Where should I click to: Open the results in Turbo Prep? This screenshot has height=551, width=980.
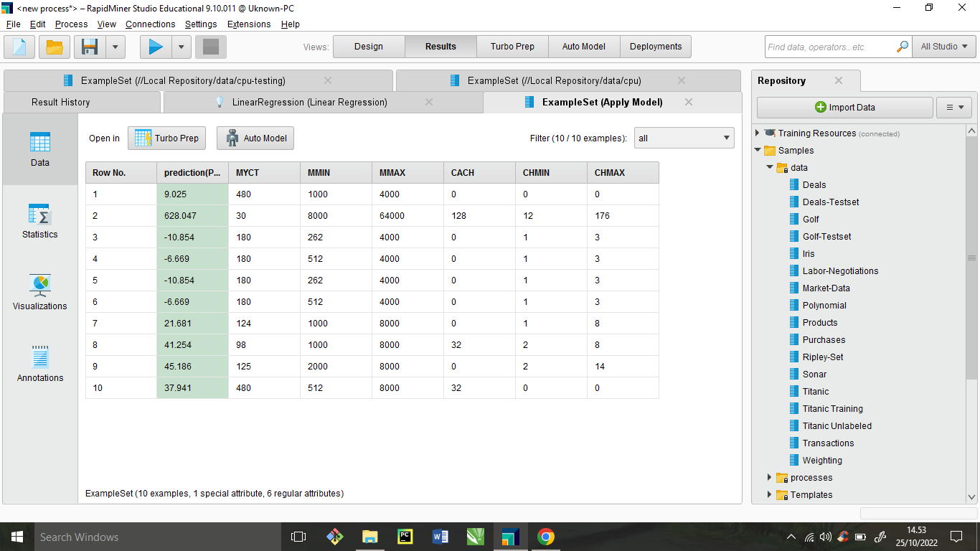point(166,138)
